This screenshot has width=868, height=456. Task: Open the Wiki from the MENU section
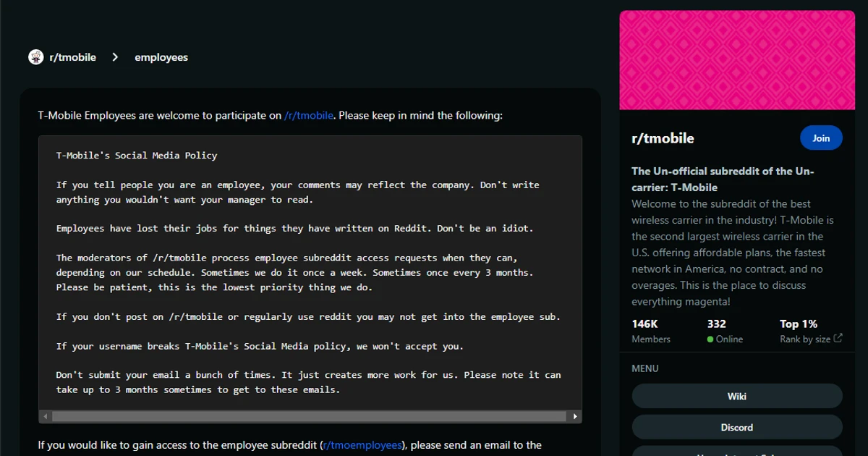[x=737, y=396]
